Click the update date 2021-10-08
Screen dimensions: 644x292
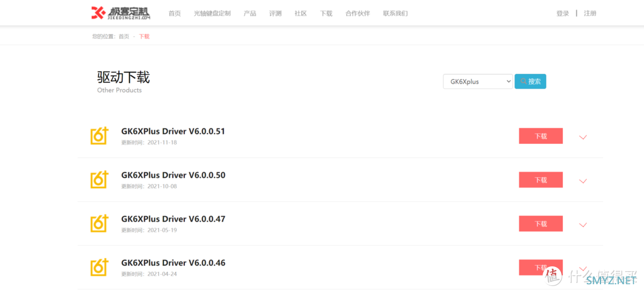tap(162, 186)
